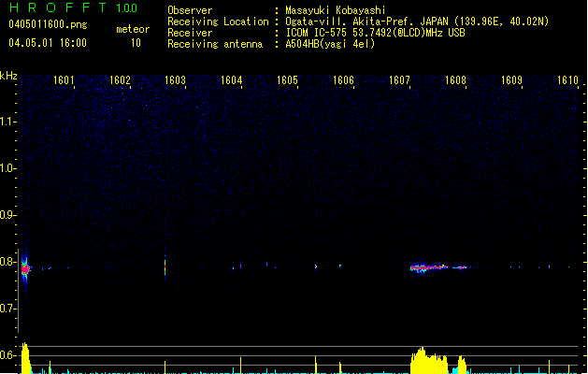
Task: Click the 1610 time marker
Action: (567, 80)
